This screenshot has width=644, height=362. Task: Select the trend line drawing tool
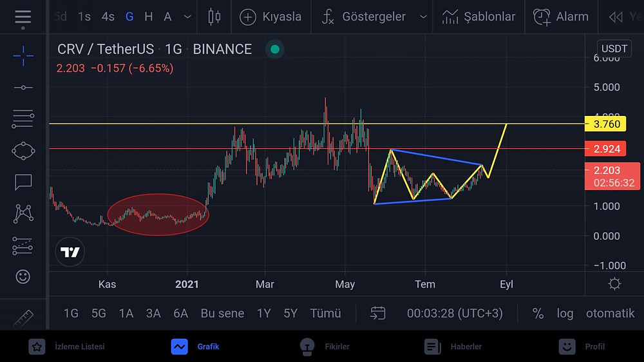pyautogui.click(x=23, y=88)
